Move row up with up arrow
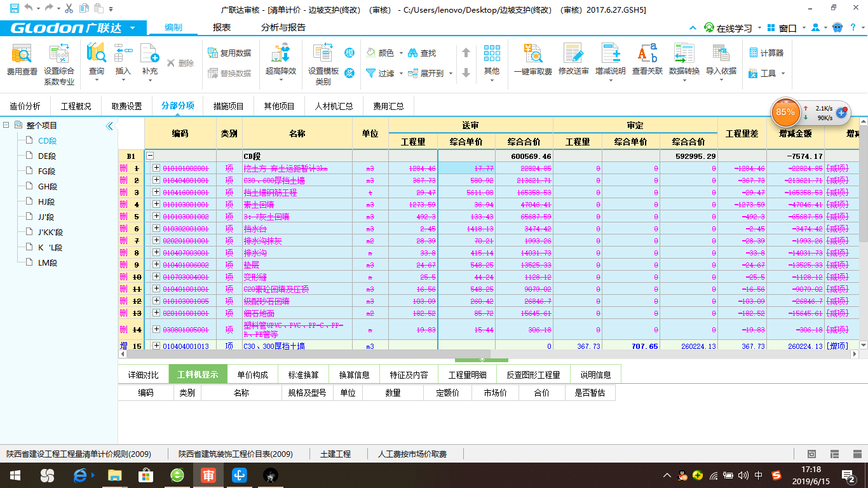This screenshot has height=488, width=868. (466, 53)
